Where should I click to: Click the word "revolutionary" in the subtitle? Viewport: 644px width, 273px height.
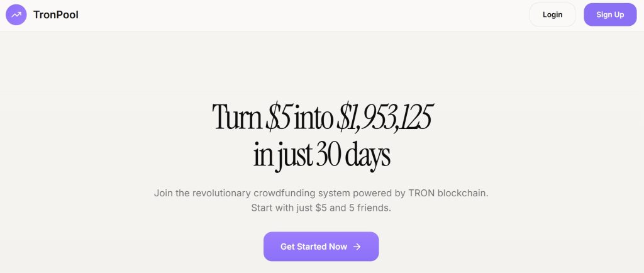[220, 192]
